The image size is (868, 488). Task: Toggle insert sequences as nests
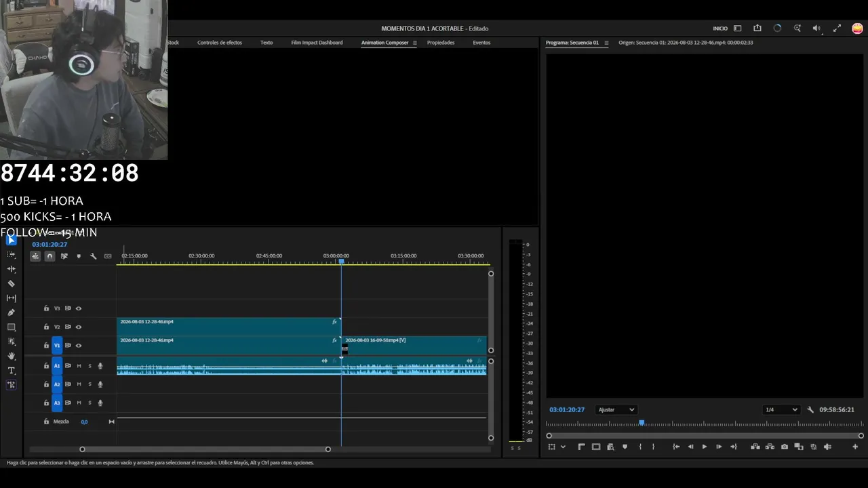[x=35, y=256]
